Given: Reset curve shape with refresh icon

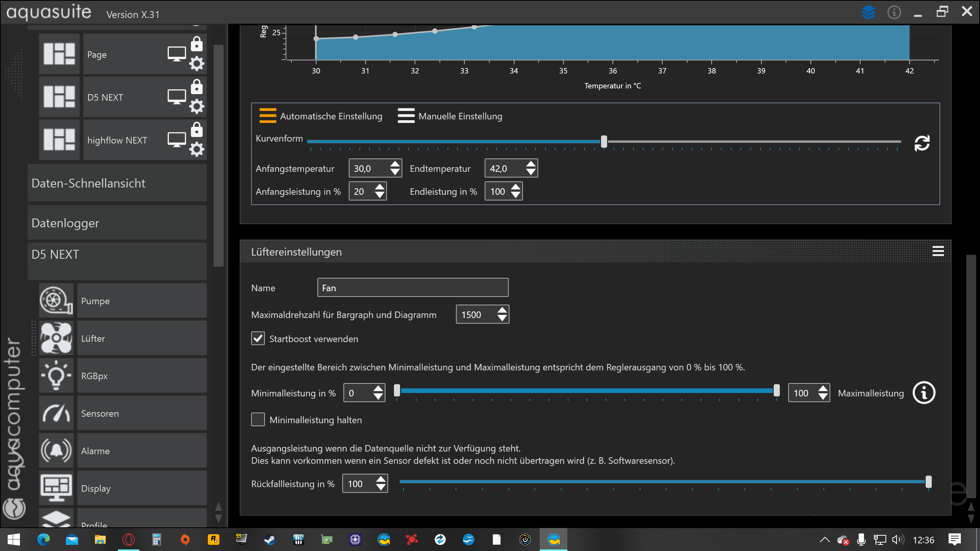Looking at the screenshot, I should click(x=922, y=143).
